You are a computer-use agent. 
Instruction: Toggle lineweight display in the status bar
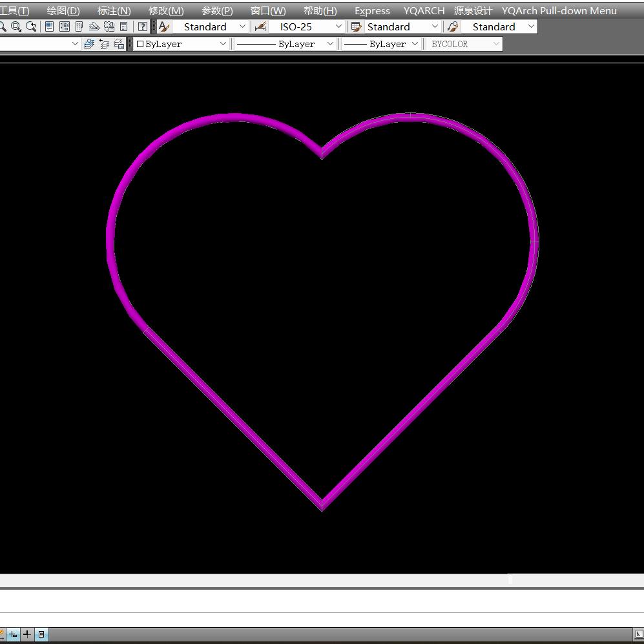[x=27, y=634]
